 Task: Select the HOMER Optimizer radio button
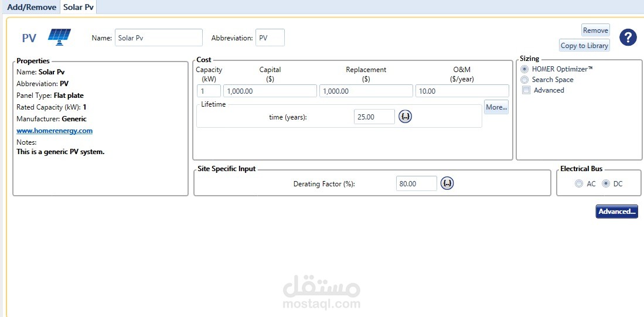[x=525, y=69]
